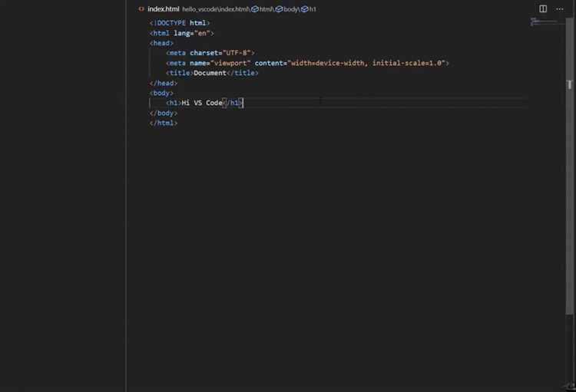Open the h1 breadcrumb segment
The image size is (576, 392).
click(313, 9)
